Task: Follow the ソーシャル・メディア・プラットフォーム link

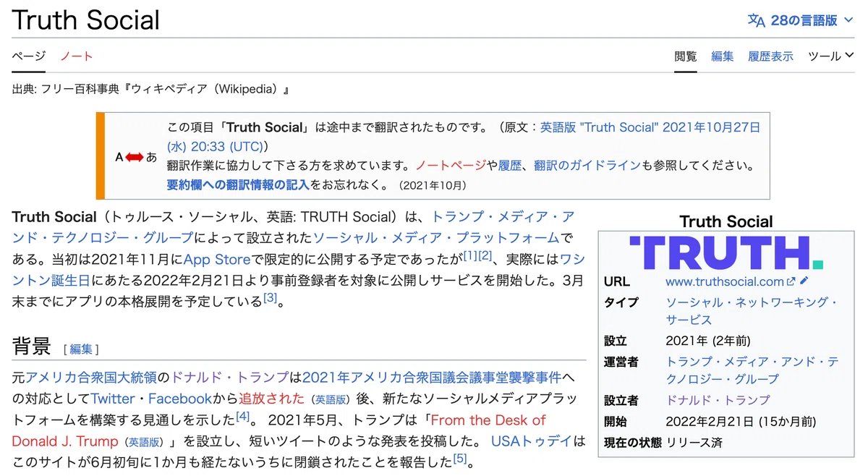Action: click(x=436, y=237)
